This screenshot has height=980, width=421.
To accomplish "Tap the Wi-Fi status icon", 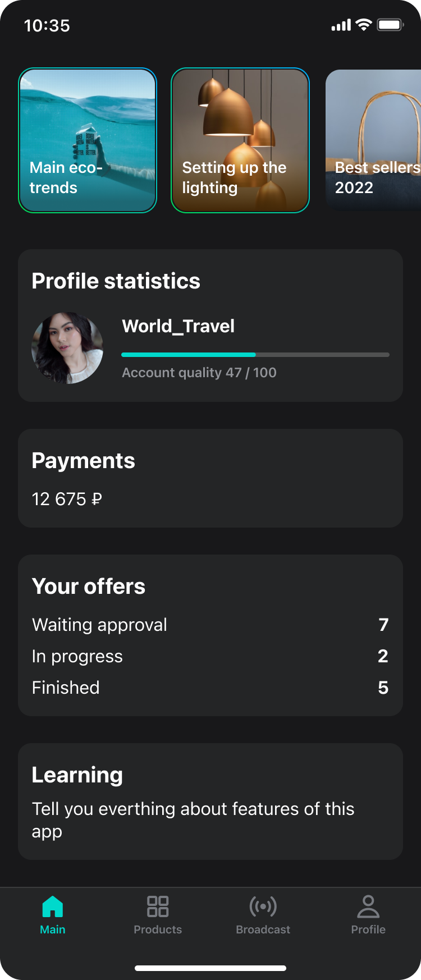I will pyautogui.click(x=364, y=25).
